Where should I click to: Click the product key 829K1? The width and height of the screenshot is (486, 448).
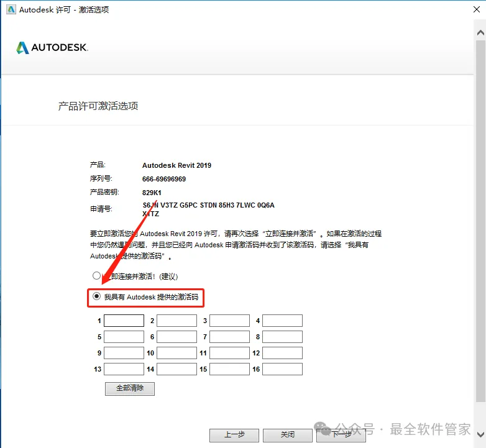152,193
